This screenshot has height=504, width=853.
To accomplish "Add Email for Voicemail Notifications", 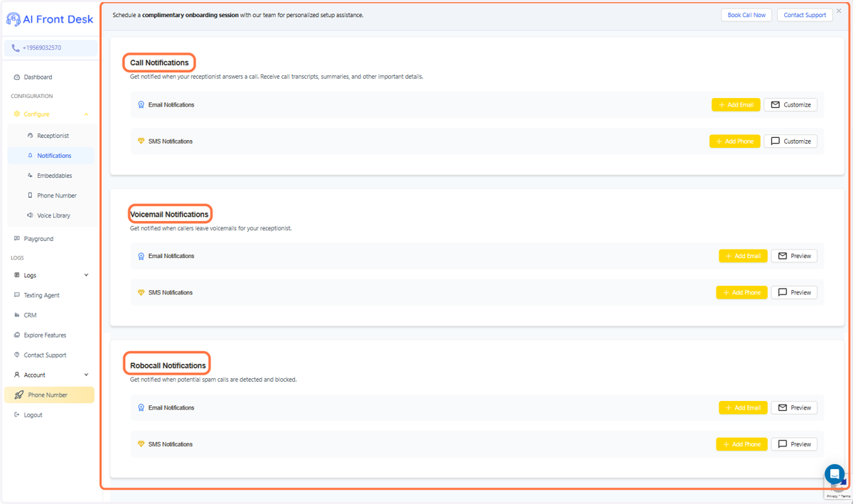I will click(x=743, y=256).
